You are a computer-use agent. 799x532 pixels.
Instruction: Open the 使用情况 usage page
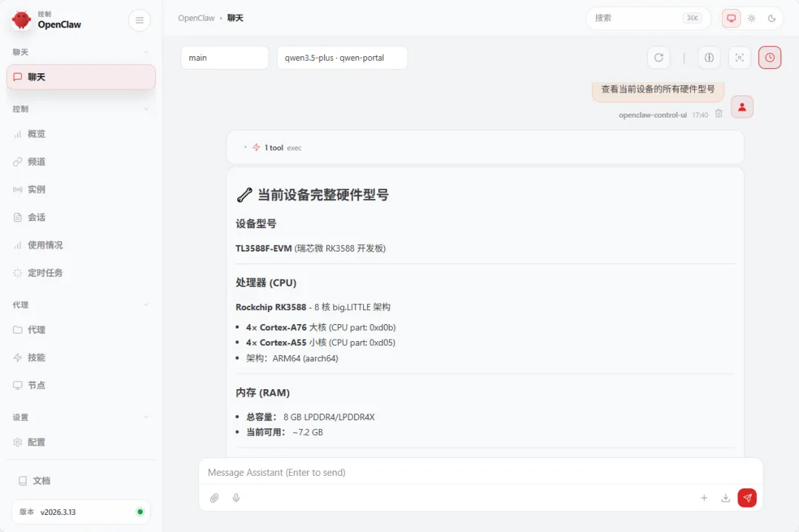coord(81,245)
